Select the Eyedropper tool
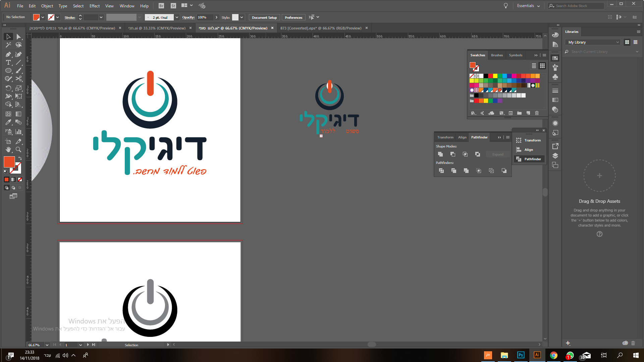This screenshot has width=644, height=362. [8, 122]
